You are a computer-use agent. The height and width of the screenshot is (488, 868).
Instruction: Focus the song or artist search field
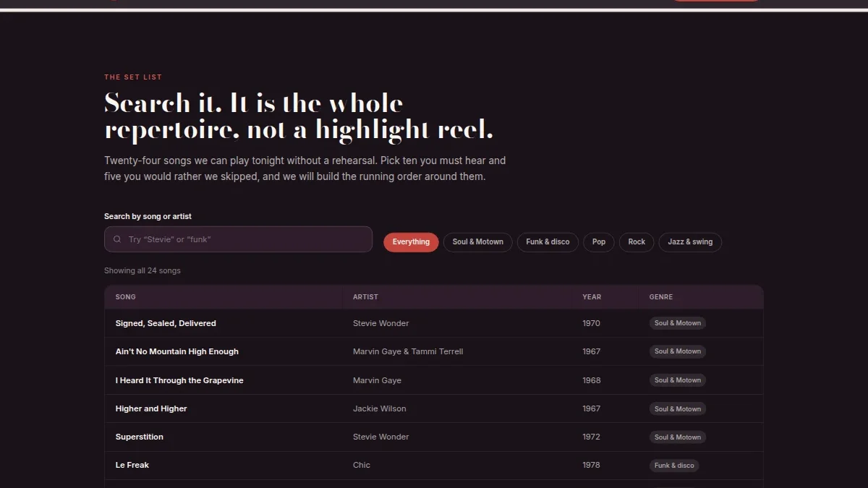238,239
